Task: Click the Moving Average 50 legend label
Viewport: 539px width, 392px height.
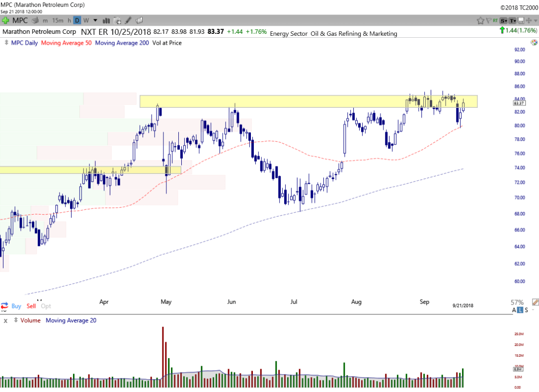Action: tap(66, 43)
